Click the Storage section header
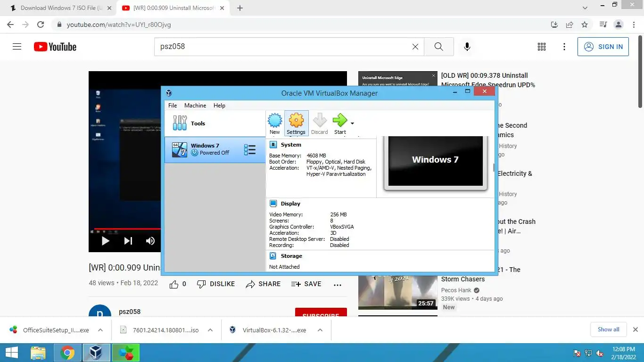The image size is (644, 362). (x=291, y=256)
